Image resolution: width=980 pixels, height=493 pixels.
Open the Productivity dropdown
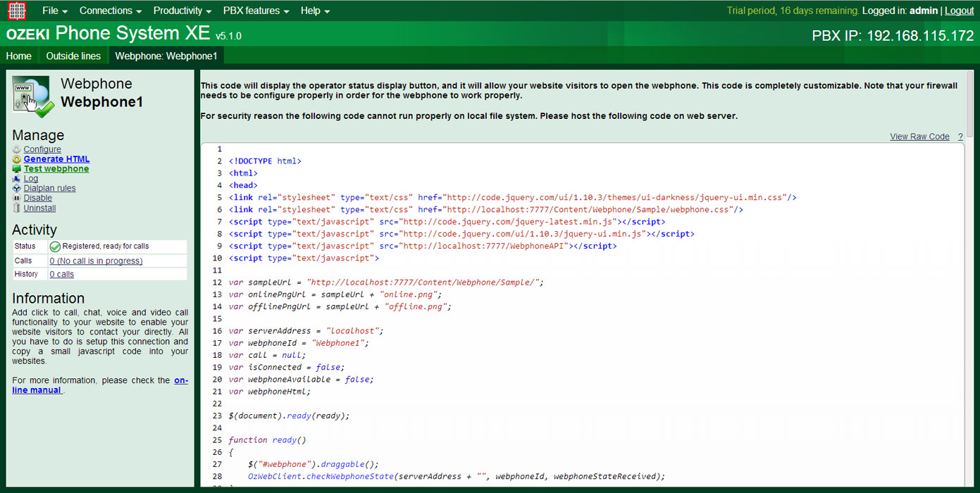(x=182, y=11)
